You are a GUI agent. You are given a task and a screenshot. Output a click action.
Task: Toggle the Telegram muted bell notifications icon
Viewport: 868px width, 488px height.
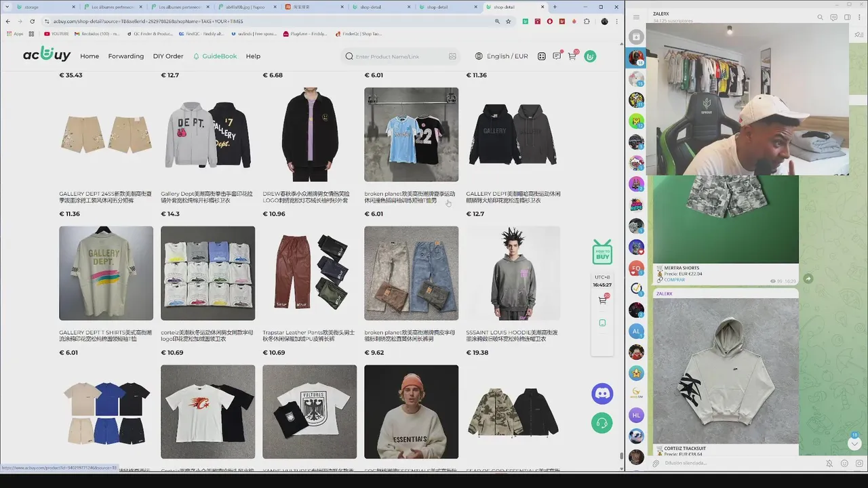829,464
